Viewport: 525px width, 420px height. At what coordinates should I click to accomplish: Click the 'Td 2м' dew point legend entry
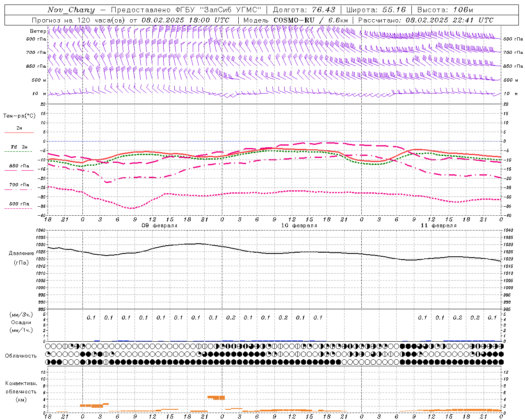tap(19, 147)
